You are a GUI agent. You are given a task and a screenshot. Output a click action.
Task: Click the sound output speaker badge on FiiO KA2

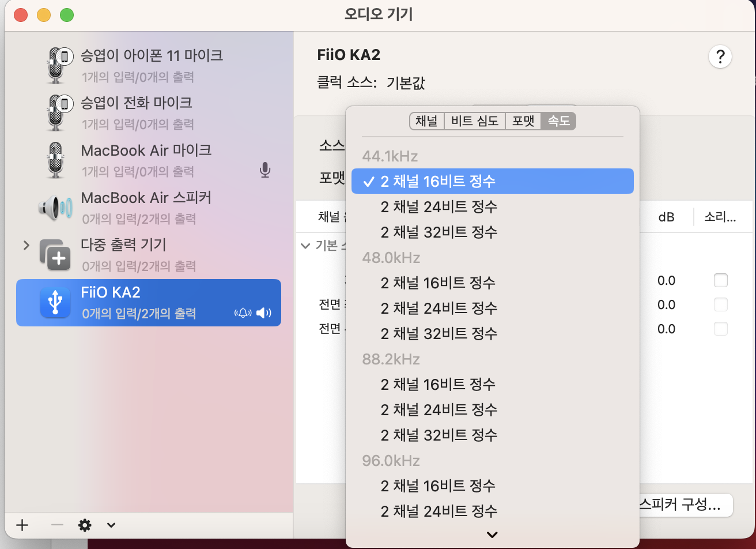click(x=264, y=313)
